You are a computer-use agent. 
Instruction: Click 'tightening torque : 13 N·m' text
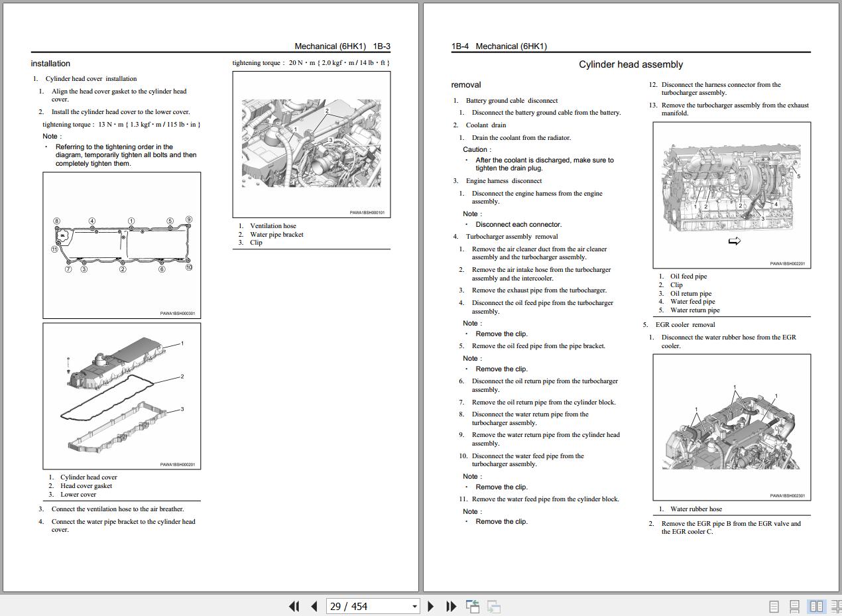click(x=121, y=124)
